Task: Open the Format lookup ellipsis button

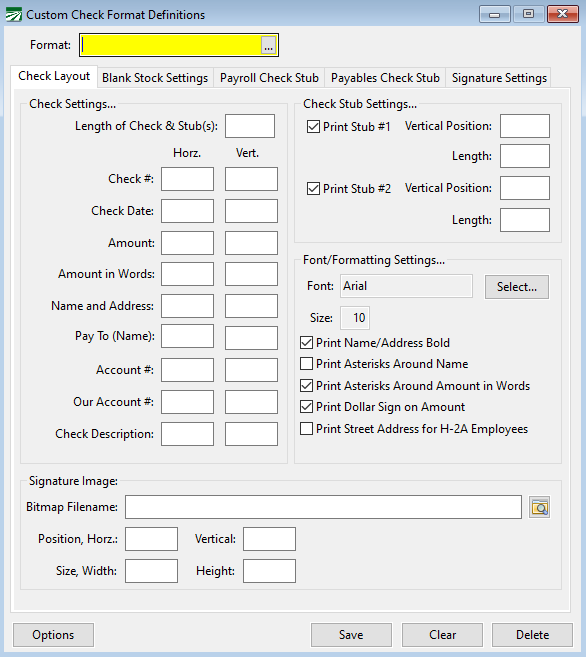Action: coord(268,45)
